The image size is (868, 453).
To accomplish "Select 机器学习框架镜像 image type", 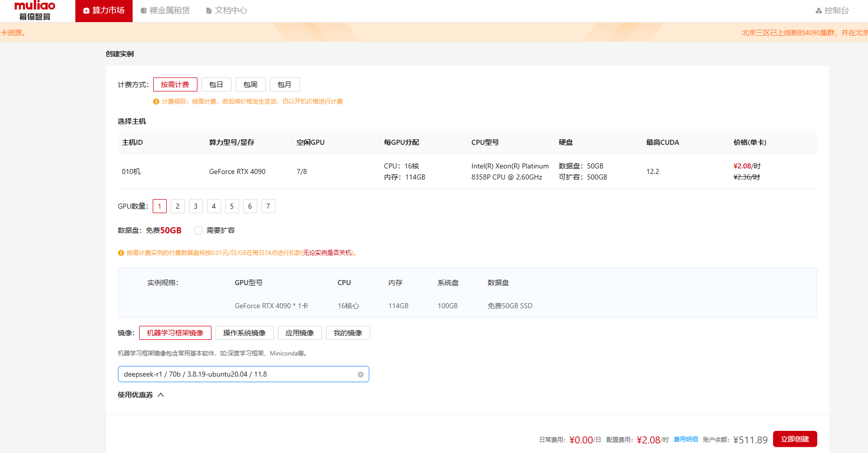I will [175, 333].
